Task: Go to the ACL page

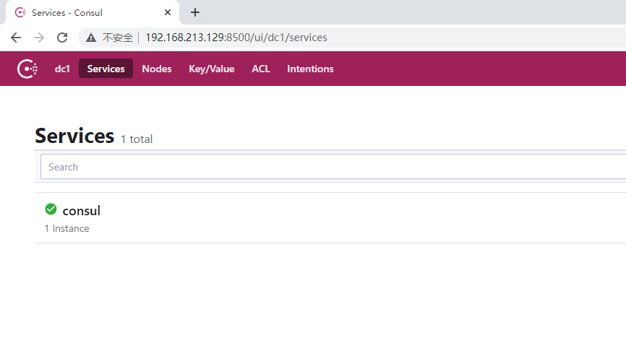Action: point(261,69)
